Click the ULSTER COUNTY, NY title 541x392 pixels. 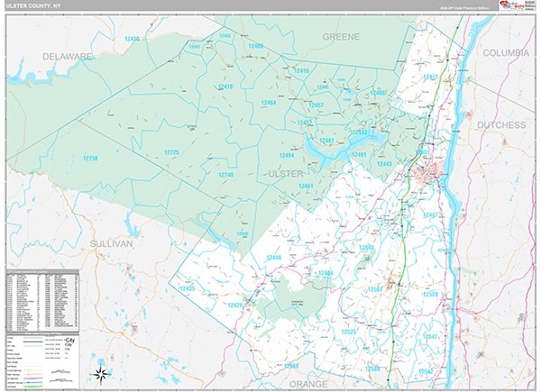click(x=33, y=6)
